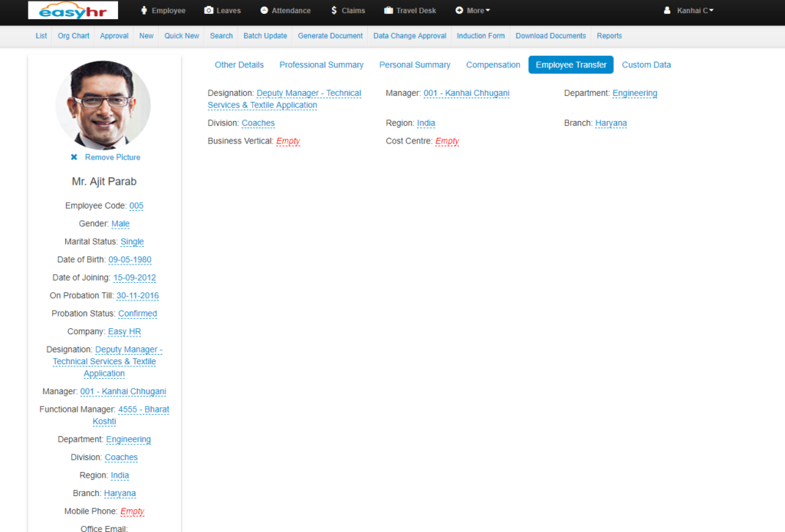Click Batch Update in the toolbar
This screenshot has height=532, width=785.
click(x=265, y=35)
